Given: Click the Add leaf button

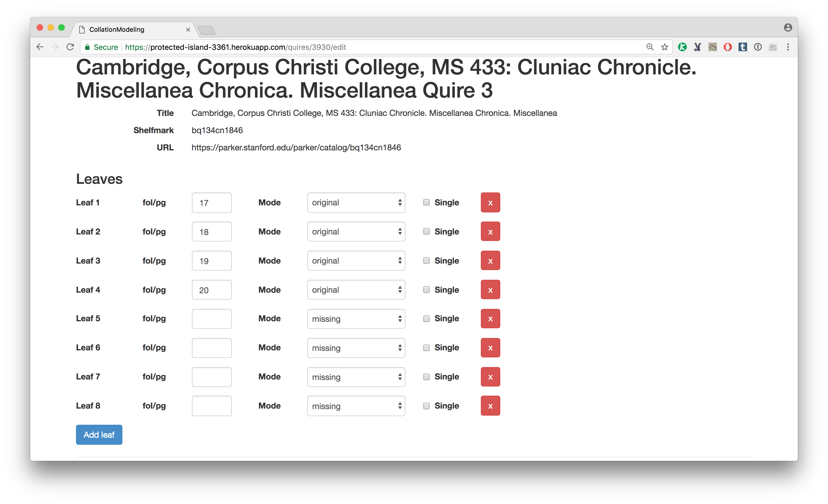Looking at the screenshot, I should click(99, 435).
